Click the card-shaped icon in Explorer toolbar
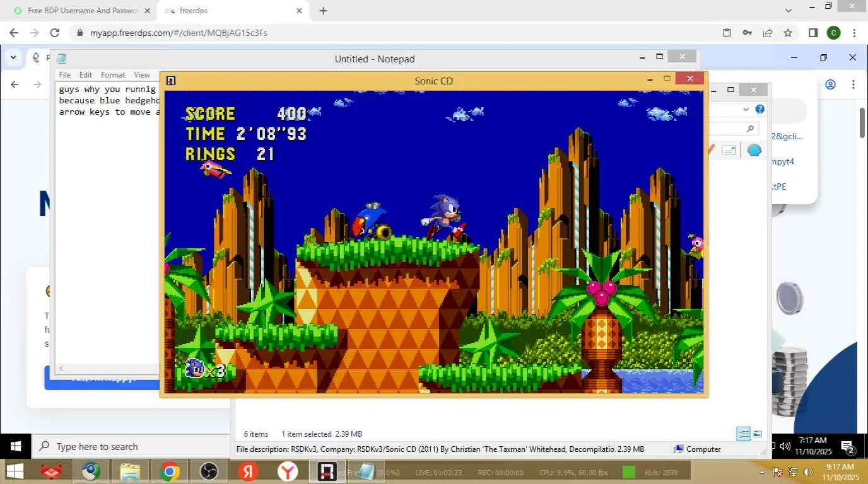The height and width of the screenshot is (484, 868). [729, 150]
